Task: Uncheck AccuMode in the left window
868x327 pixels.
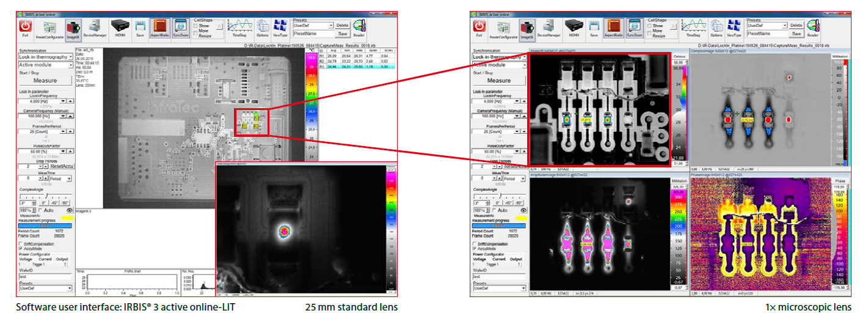Action: pos(21,249)
